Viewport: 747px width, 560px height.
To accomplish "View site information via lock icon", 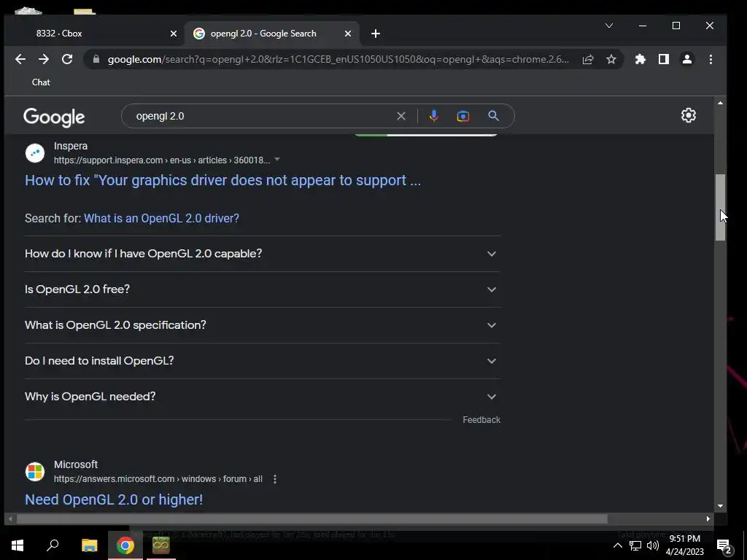I will click(96, 59).
